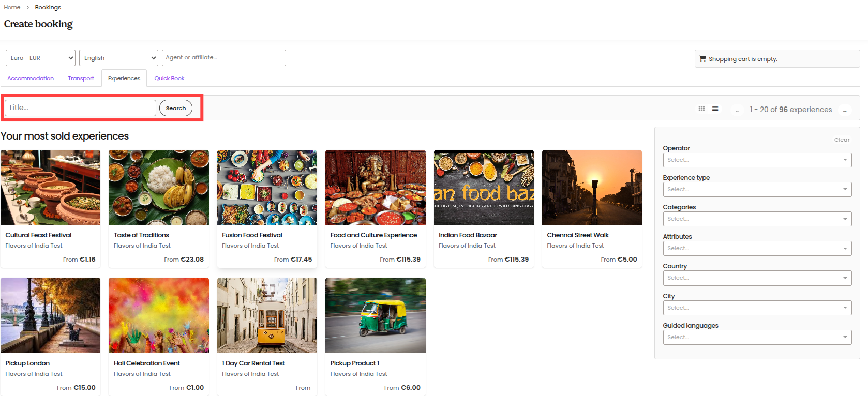The height and width of the screenshot is (396, 868).
Task: Click the Holi Celebration Event title
Action: [x=147, y=363]
